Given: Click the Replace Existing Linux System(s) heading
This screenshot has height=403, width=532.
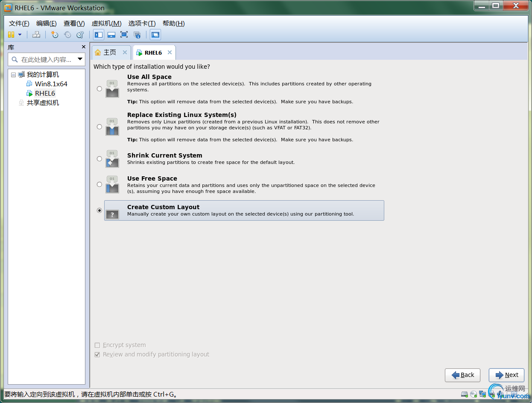Looking at the screenshot, I should [182, 115].
